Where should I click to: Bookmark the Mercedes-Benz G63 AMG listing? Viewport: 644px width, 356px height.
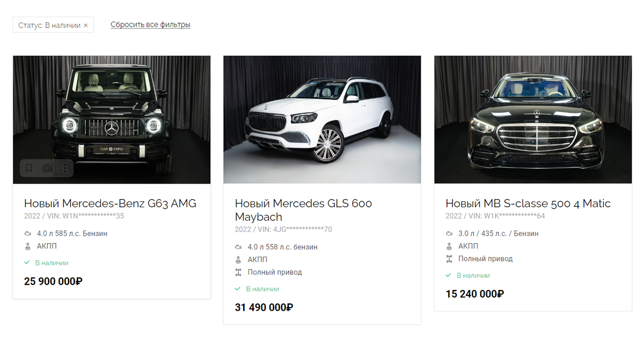[x=28, y=168]
